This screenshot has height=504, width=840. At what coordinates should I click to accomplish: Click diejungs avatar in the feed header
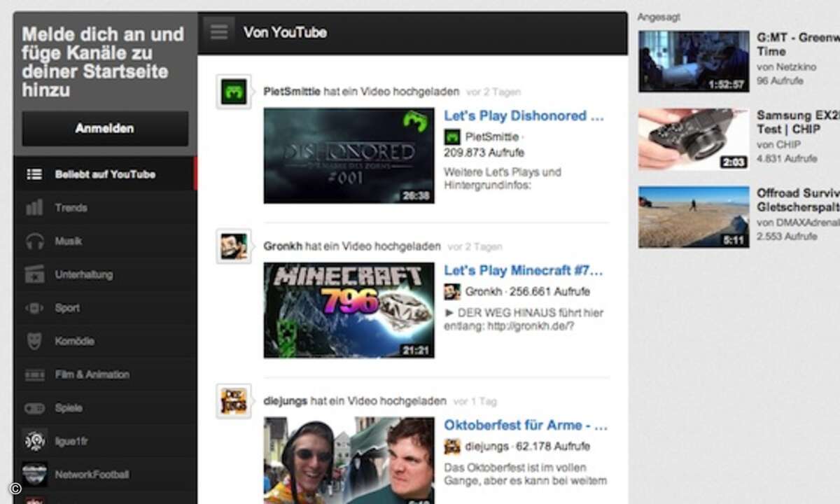point(233,401)
